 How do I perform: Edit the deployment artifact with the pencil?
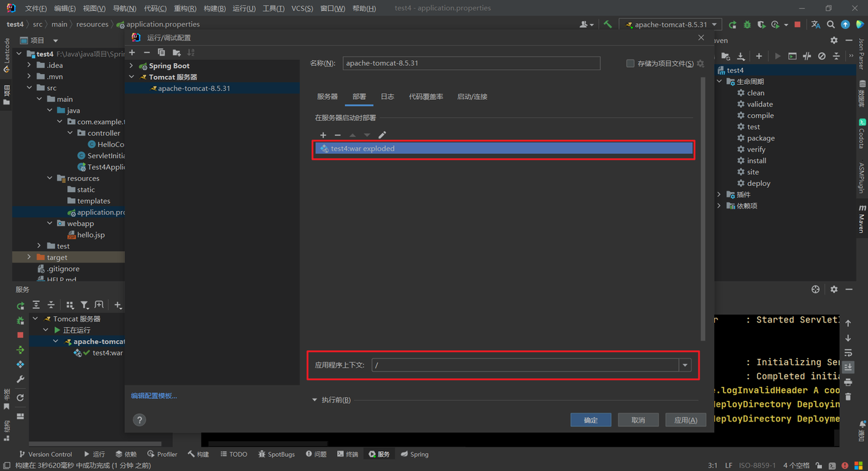[x=382, y=135]
